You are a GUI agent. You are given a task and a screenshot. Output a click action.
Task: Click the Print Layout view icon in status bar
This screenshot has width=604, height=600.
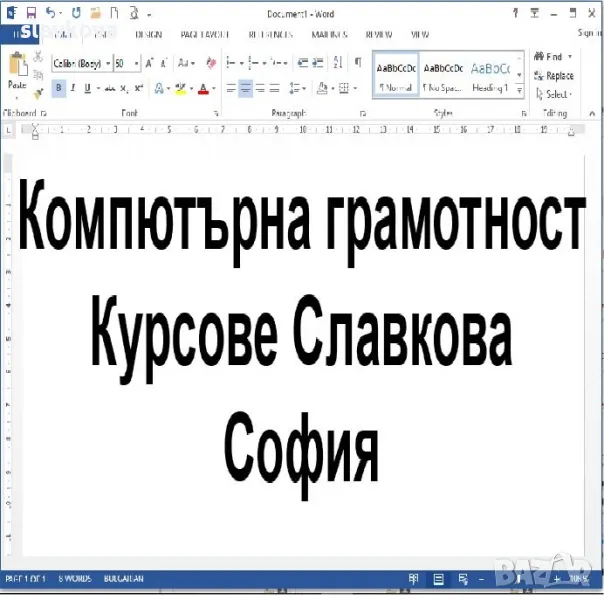click(437, 579)
